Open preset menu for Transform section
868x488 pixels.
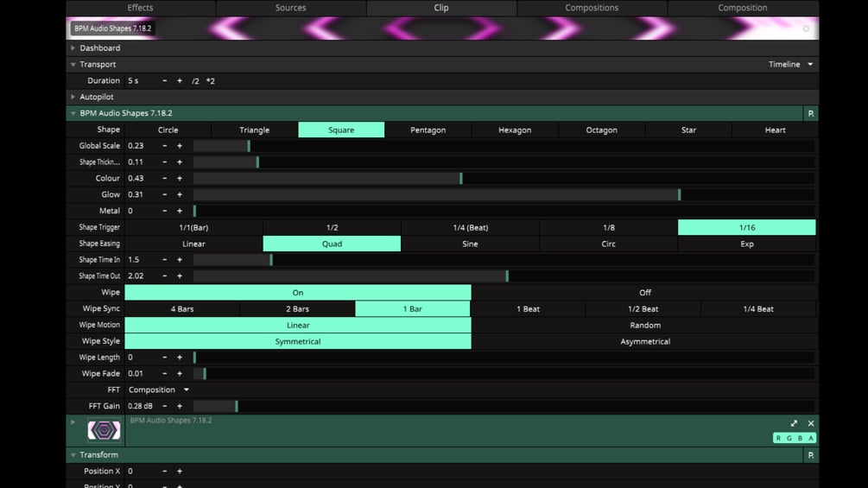[x=810, y=455]
